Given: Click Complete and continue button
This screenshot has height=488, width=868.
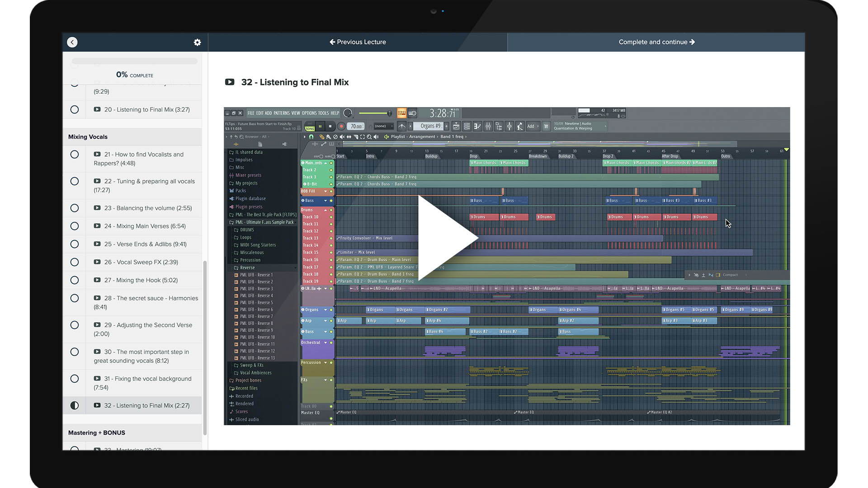Looking at the screenshot, I should click(x=656, y=42).
